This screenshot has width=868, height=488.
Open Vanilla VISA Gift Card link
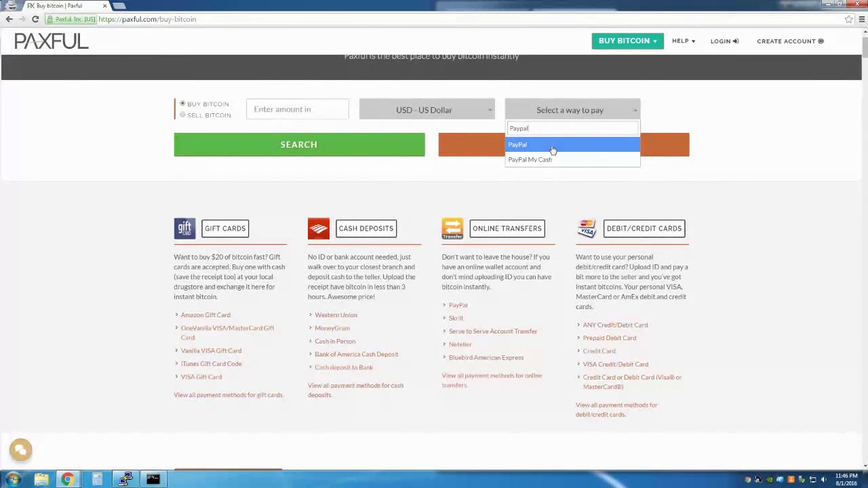tap(211, 350)
